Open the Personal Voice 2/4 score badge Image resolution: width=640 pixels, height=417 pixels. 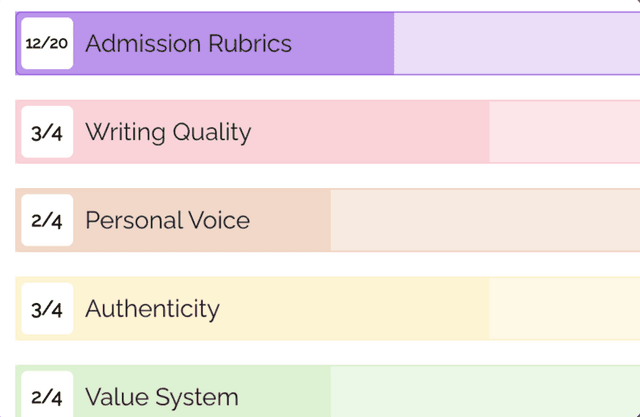(x=47, y=220)
